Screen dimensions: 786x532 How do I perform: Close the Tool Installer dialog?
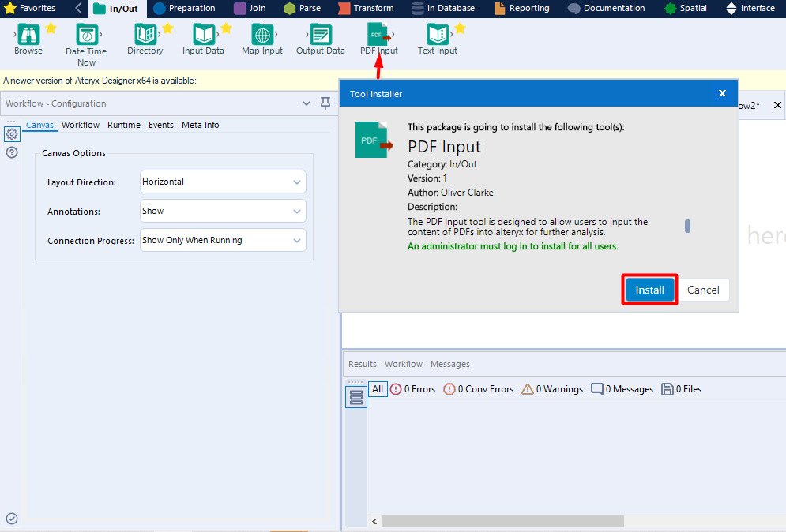coord(722,93)
